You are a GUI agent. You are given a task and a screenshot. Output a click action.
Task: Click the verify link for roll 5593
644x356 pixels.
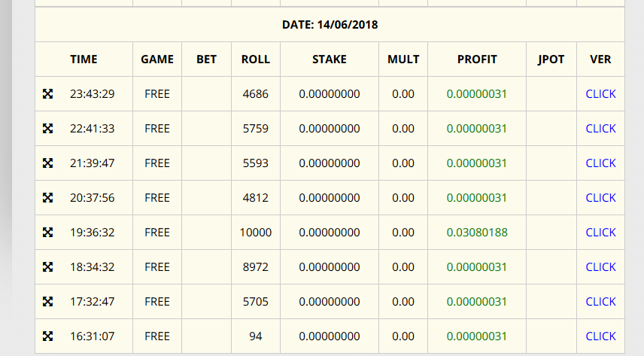[x=600, y=163]
